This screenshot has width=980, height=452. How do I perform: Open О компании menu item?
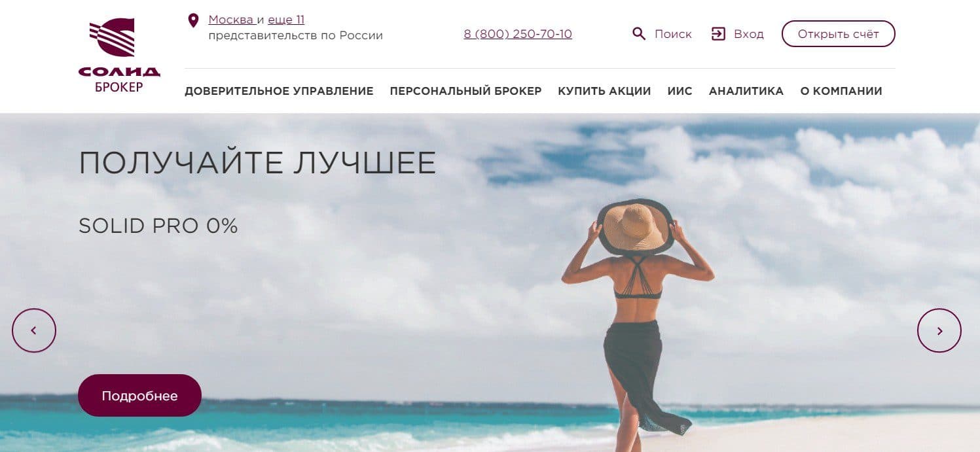pyautogui.click(x=841, y=92)
